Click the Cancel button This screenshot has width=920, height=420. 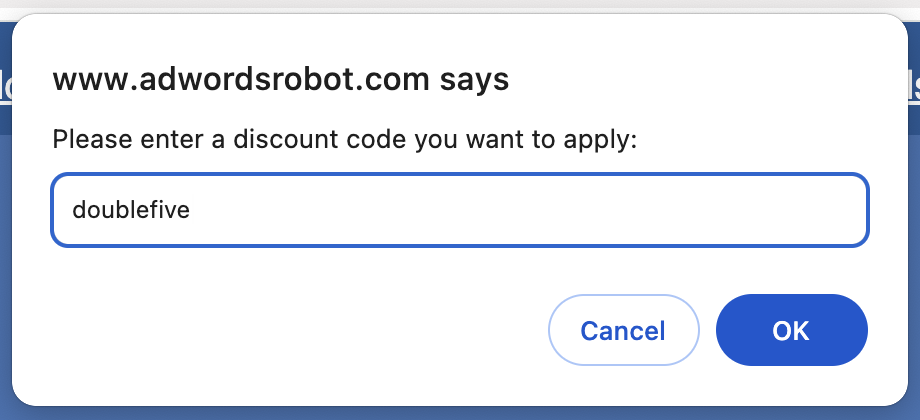(622, 330)
